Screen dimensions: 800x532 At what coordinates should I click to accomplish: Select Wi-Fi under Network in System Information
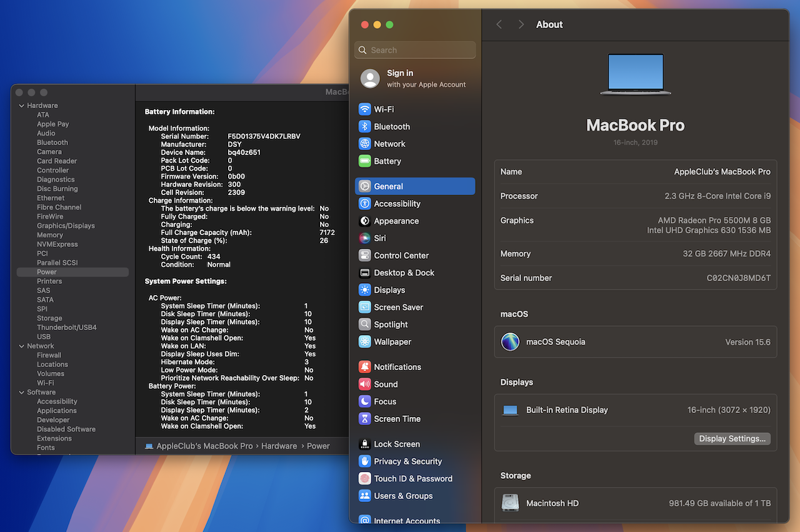click(46, 383)
